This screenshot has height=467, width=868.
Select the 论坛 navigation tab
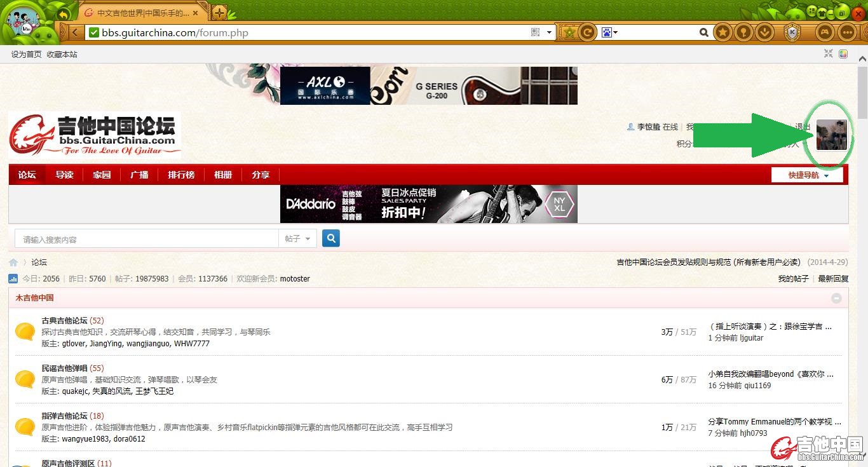(x=27, y=175)
